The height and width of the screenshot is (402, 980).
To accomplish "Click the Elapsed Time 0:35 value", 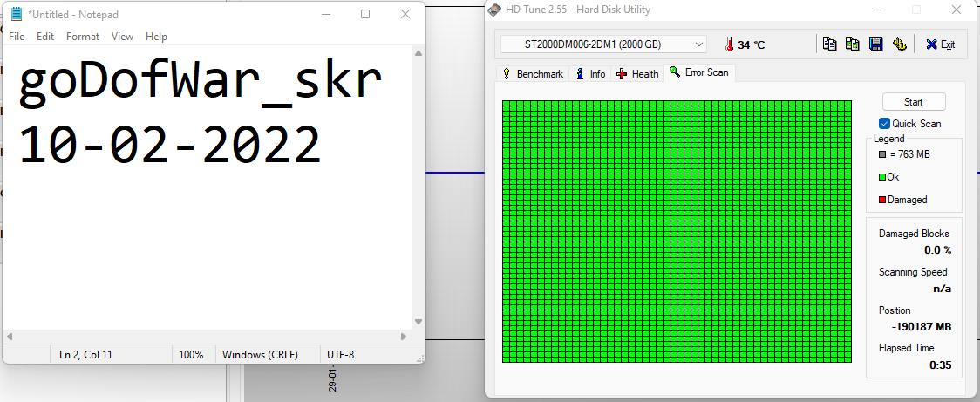I will [941, 365].
